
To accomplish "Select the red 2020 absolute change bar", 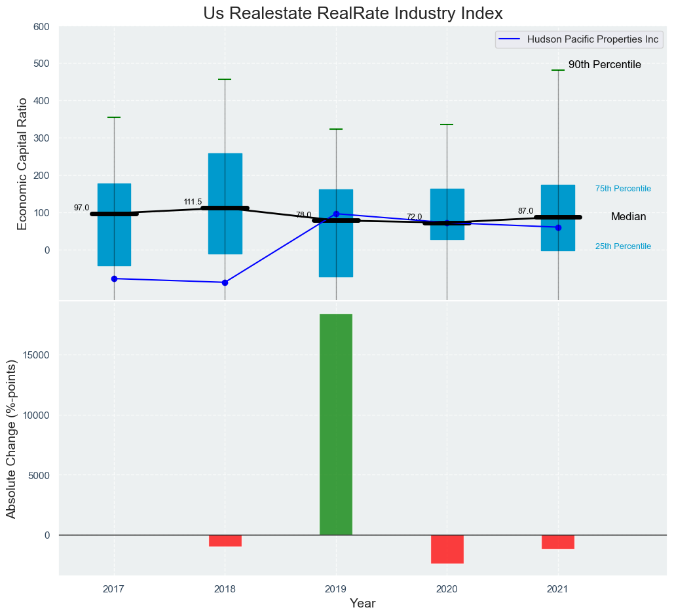I will tap(447, 549).
